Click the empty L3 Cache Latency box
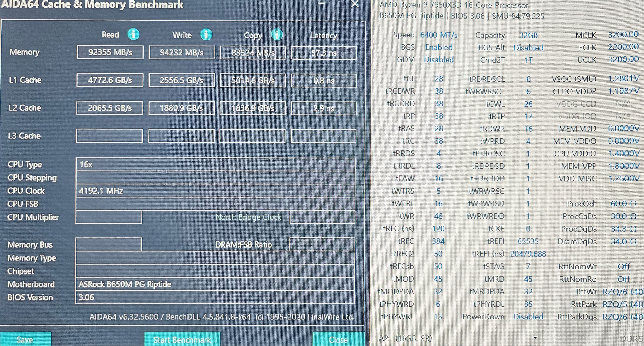This screenshot has height=346, width=644. (323, 136)
